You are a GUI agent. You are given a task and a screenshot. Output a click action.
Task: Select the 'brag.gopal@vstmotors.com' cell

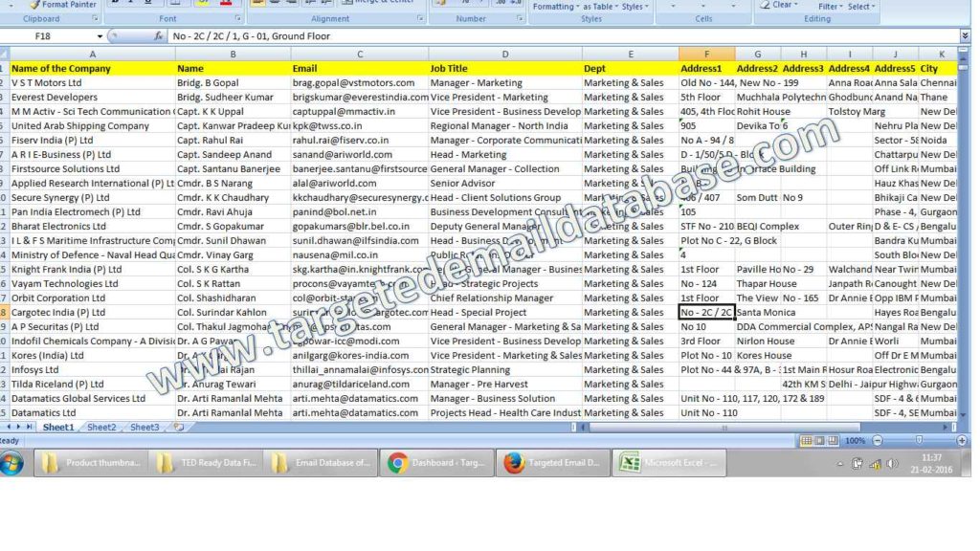360,83
